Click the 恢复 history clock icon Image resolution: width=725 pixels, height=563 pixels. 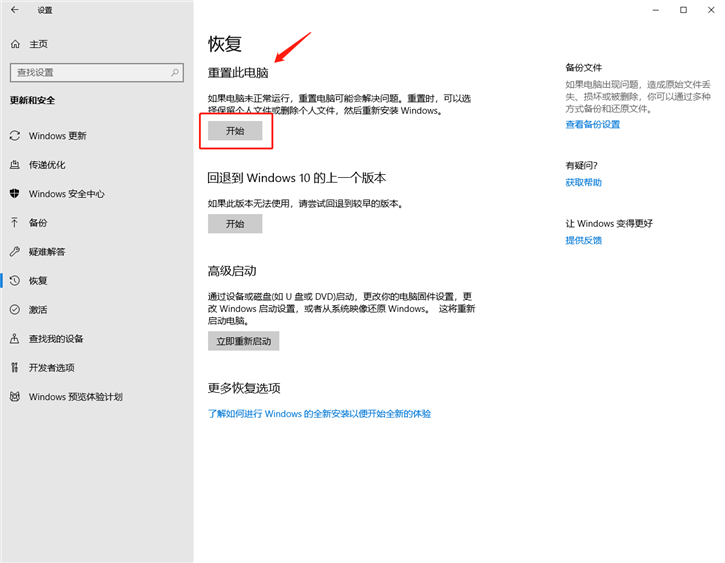15,281
